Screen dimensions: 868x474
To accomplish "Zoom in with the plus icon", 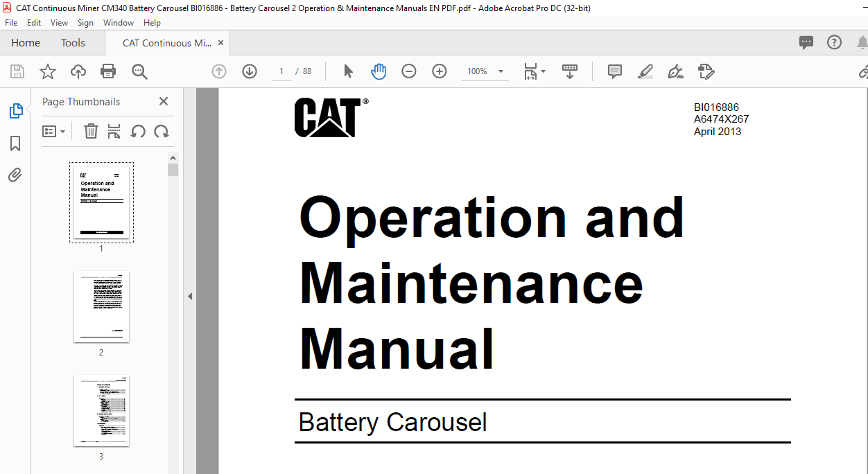I will [440, 71].
